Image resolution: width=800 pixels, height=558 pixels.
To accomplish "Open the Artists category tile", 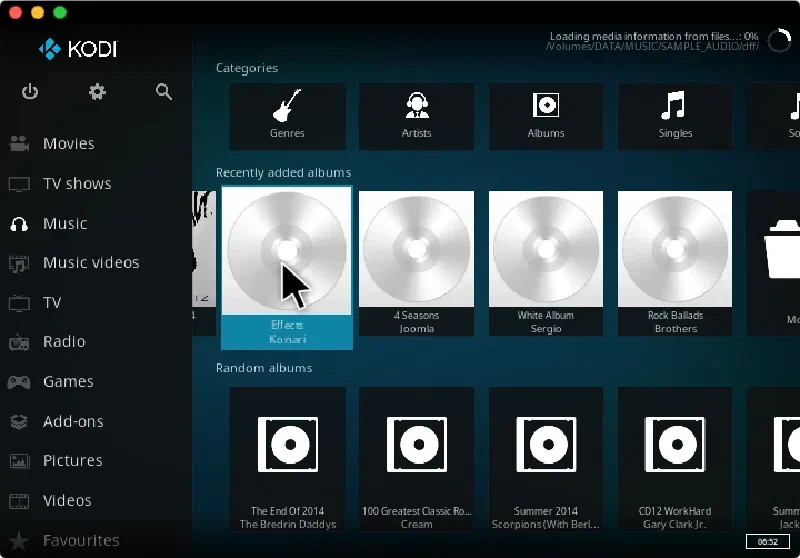I will point(416,115).
